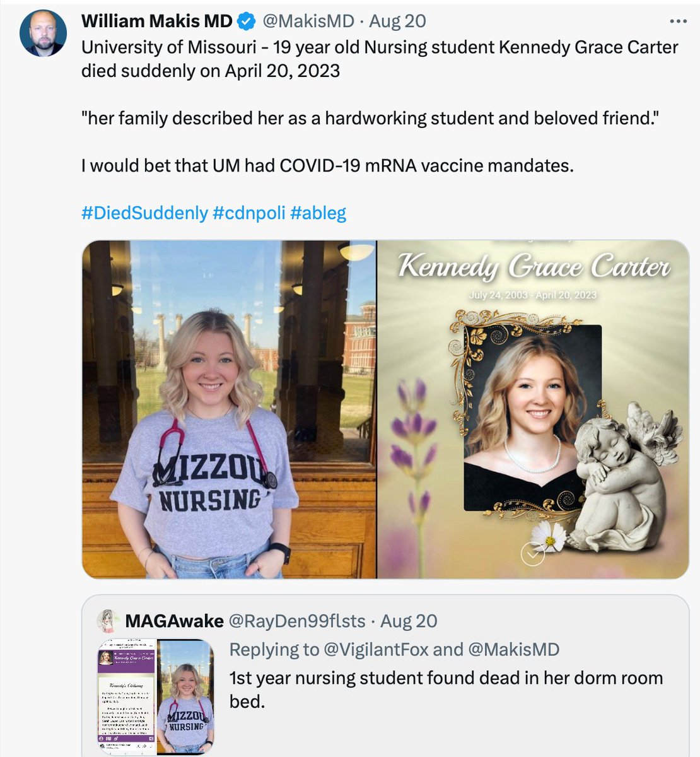700x757 pixels.
Task: Open the three-dot more options menu
Action: coord(678,21)
